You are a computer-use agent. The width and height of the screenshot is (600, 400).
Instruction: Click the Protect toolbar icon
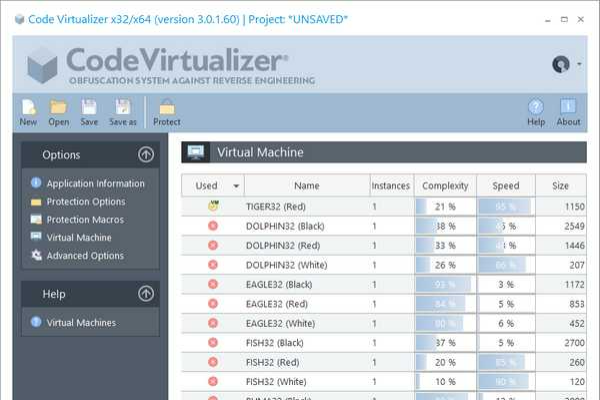tap(166, 108)
